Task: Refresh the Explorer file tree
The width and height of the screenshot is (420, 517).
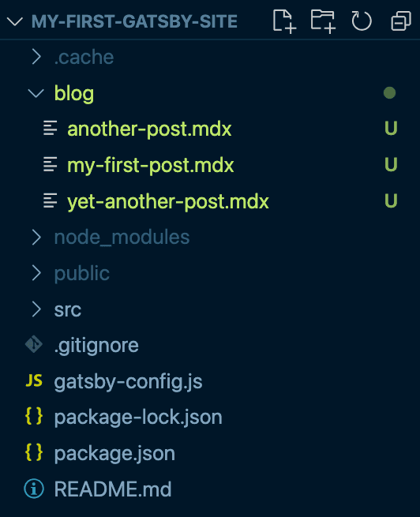Action: pos(362,21)
